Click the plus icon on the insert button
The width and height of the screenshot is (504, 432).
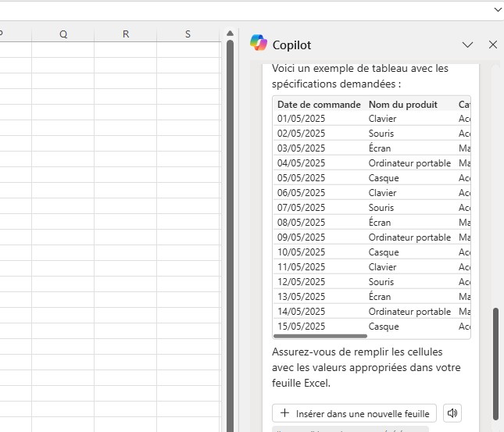[x=284, y=413]
